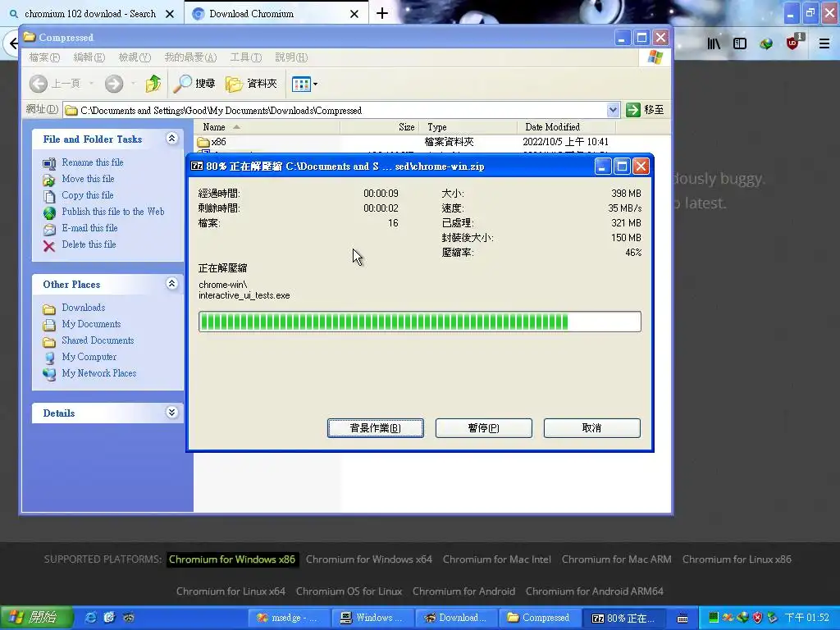The image size is (840, 630).
Task: Switch to Windows taskbar button
Action: point(372,618)
